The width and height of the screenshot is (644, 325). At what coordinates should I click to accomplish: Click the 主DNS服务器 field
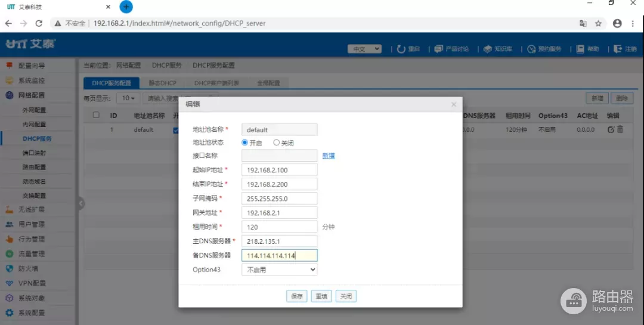tap(279, 241)
